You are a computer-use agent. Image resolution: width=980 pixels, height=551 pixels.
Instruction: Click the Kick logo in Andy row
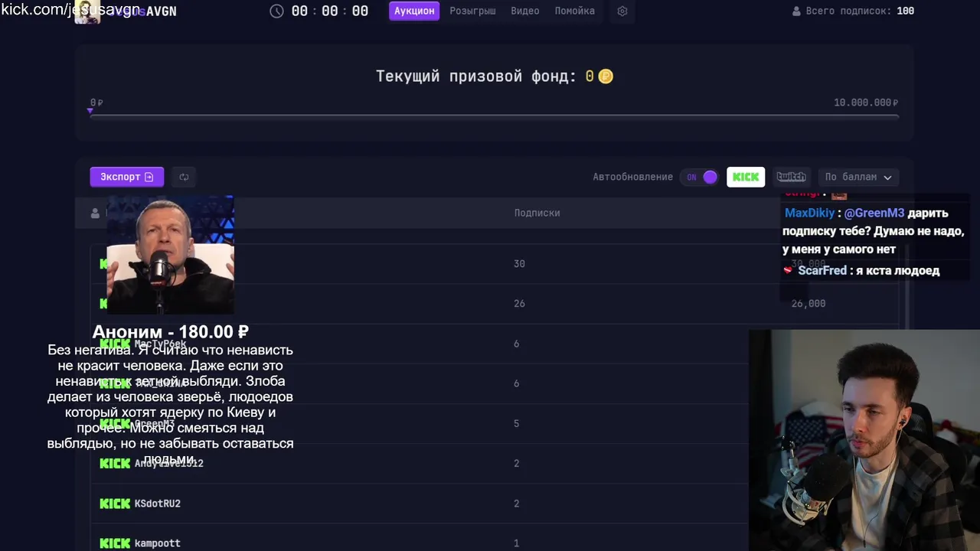(x=115, y=463)
